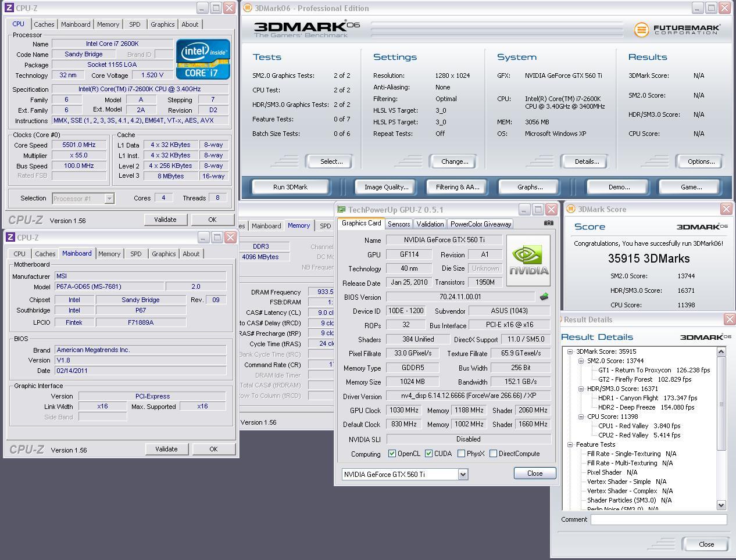Click the BIOS save chip icon in GPU-Z
Viewport: 736px width, 560px height.
point(544,297)
